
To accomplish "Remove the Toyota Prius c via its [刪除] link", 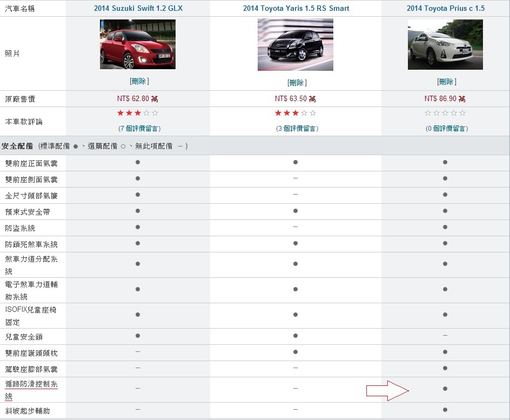I will tap(447, 82).
